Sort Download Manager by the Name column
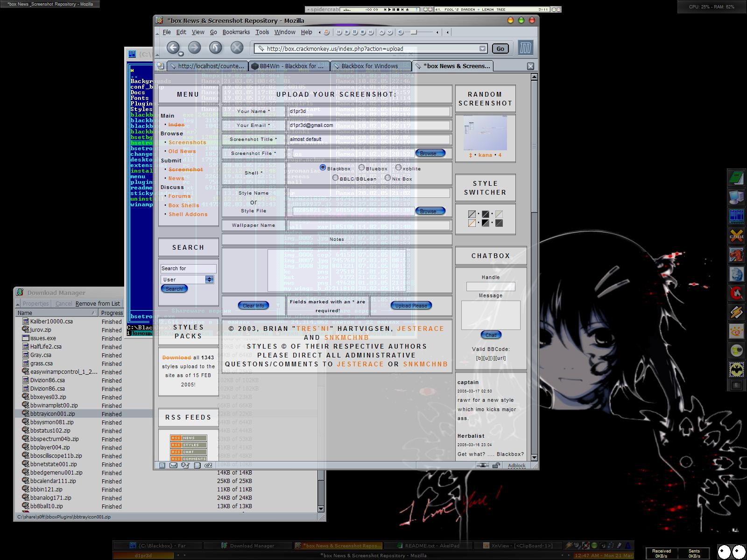Image resolution: width=747 pixels, height=560 pixels. coord(57,313)
